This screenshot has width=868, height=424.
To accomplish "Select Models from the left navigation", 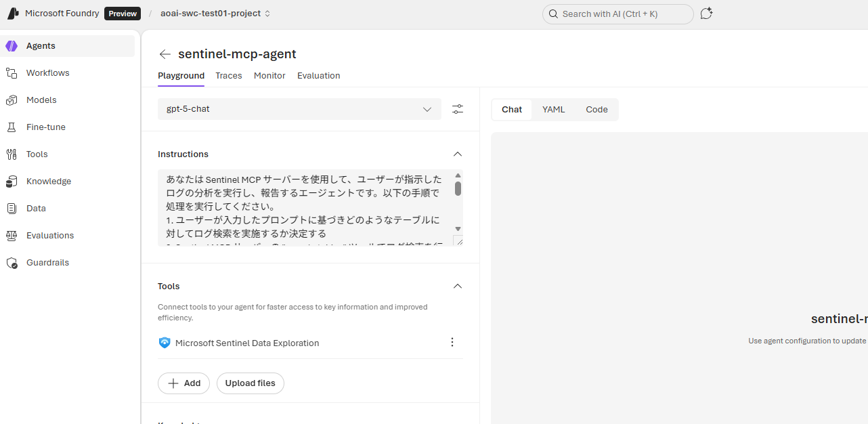I will pos(41,100).
